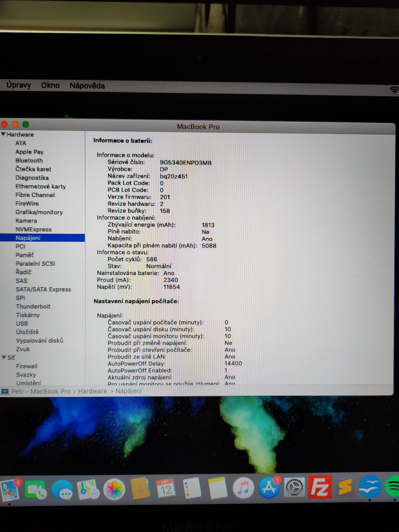
Task: Launch FaceTime from the Dock
Action: pos(36,489)
